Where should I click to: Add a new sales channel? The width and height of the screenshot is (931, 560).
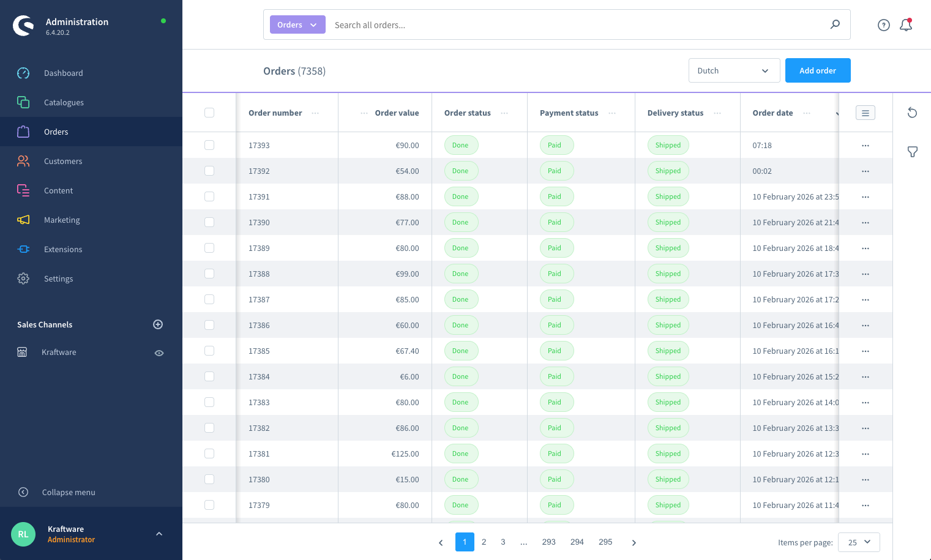pyautogui.click(x=158, y=324)
